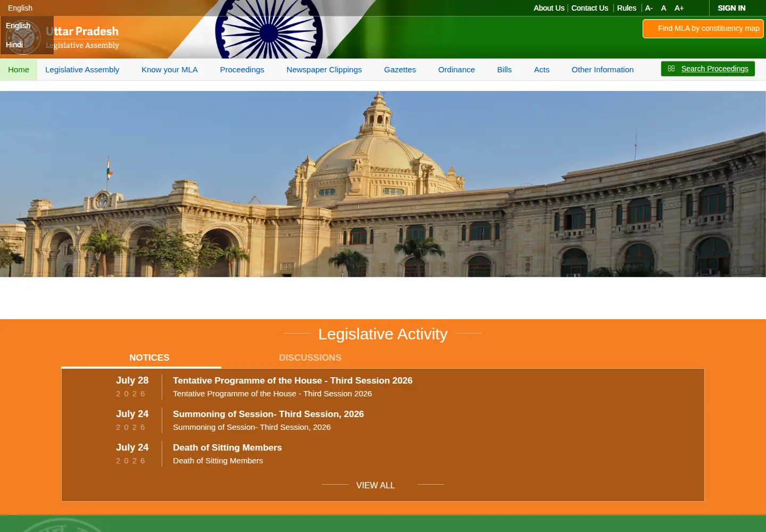
Task: Open the Other Information menu
Action: [x=603, y=70]
